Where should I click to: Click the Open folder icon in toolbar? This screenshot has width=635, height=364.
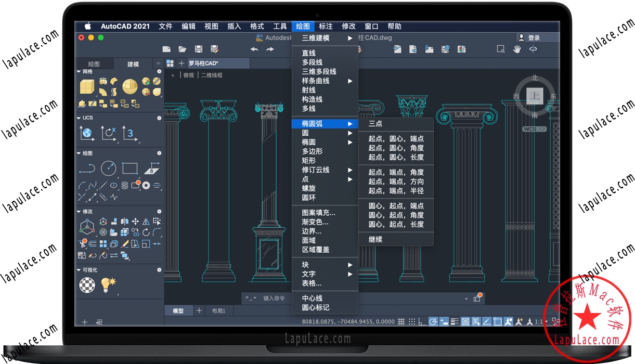click(x=183, y=49)
